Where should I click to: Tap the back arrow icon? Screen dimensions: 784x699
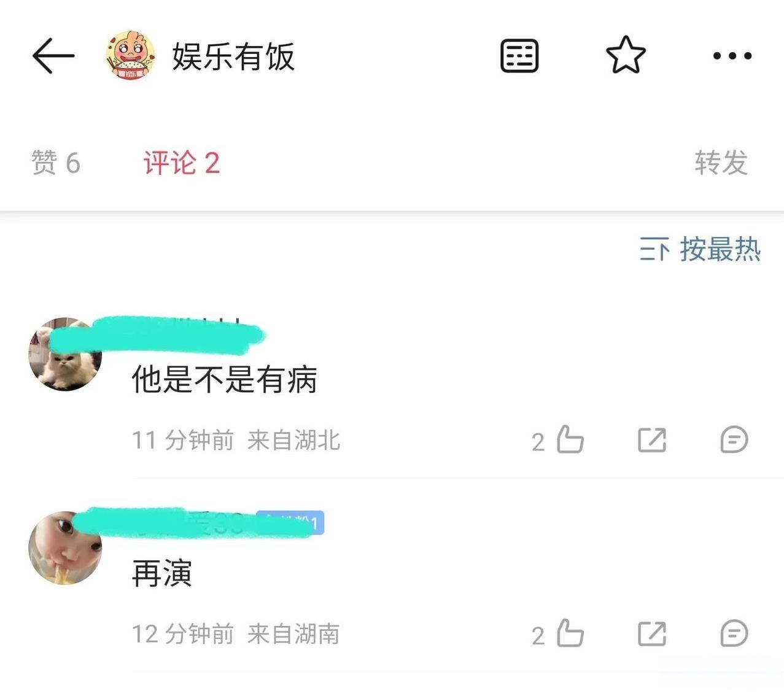click(53, 56)
